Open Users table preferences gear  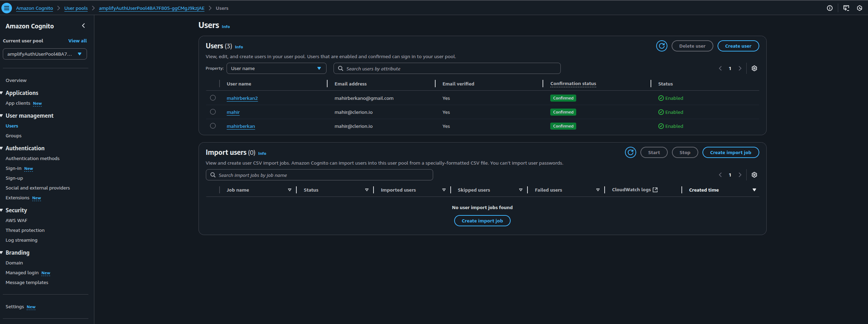click(754, 68)
